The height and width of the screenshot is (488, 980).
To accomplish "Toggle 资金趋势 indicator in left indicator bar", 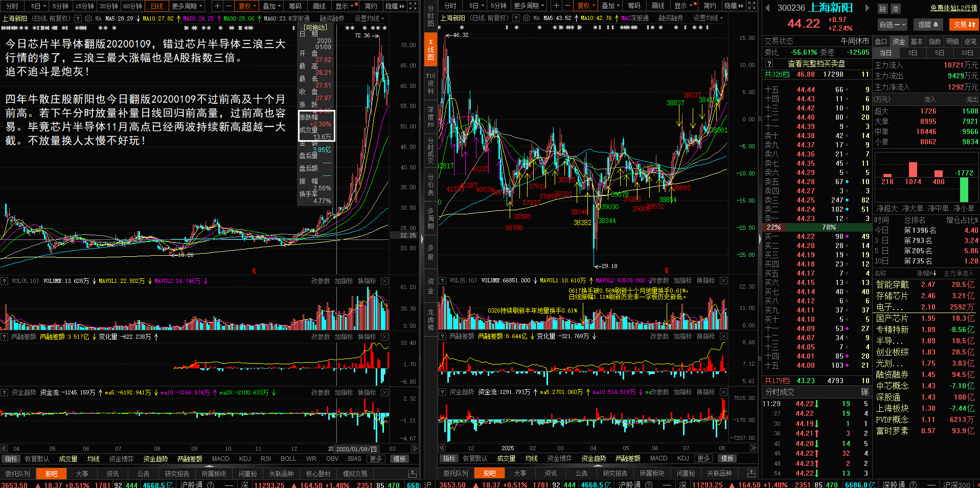I will click(x=155, y=459).
